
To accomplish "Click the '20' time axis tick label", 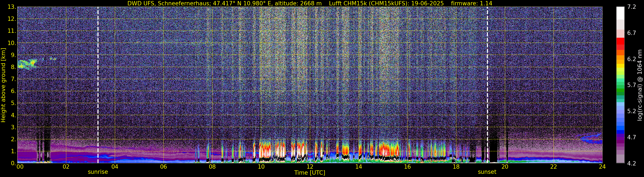I will click(x=505, y=167).
